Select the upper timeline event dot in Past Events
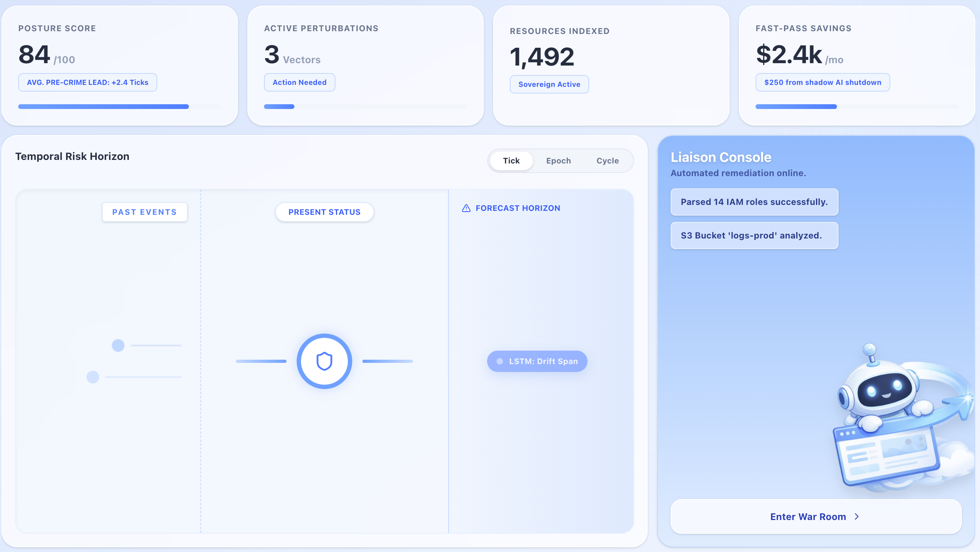Screen dimensions: 980x552 pos(117,345)
